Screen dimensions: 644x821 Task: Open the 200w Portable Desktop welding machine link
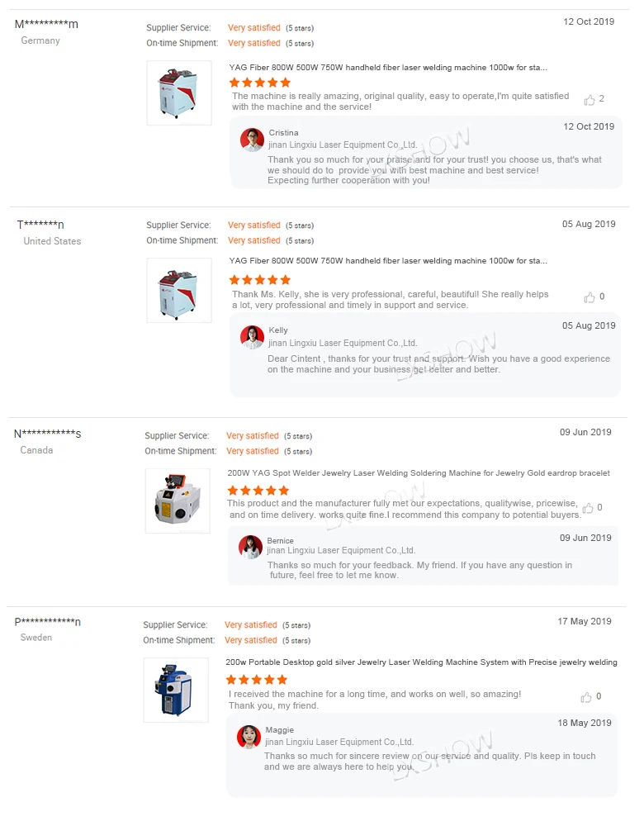[x=421, y=662]
